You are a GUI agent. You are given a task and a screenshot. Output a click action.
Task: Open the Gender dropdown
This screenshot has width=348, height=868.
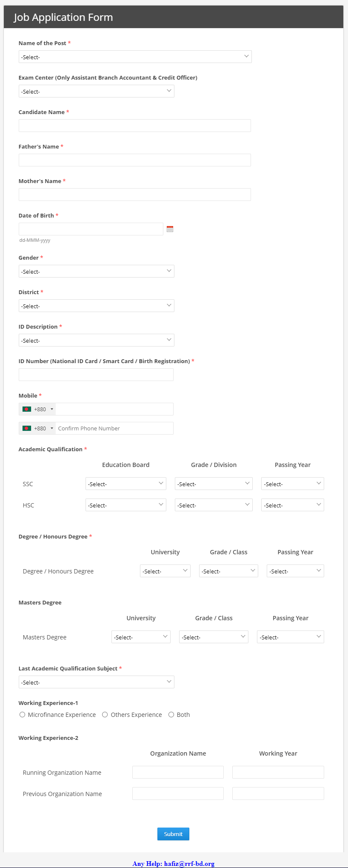[x=97, y=271]
